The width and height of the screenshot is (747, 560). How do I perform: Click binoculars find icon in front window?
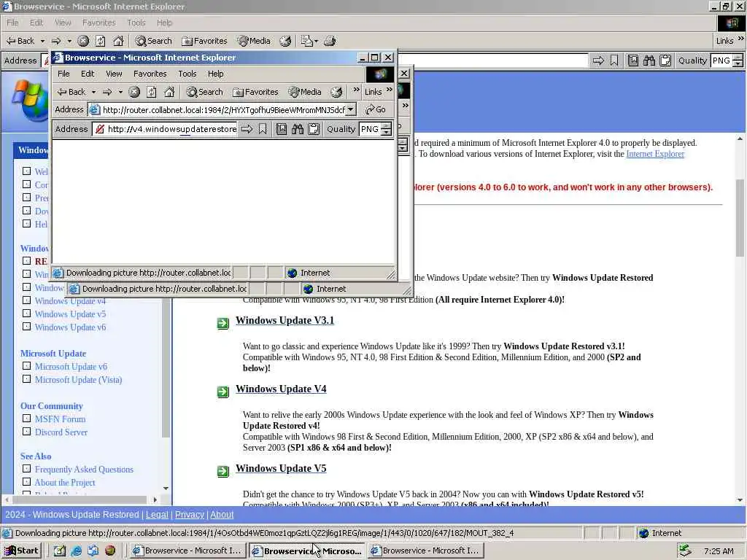pos(298,129)
